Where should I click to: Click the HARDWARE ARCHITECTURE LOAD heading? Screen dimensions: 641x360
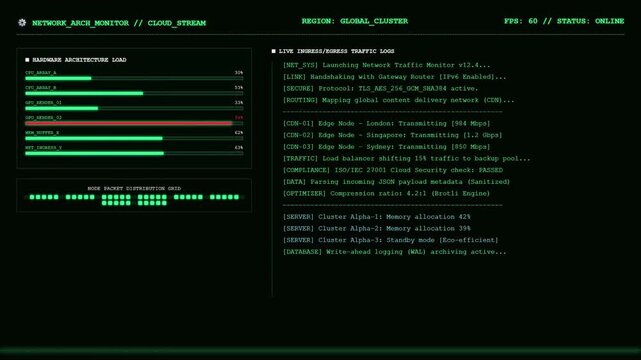pyautogui.click(x=79, y=60)
